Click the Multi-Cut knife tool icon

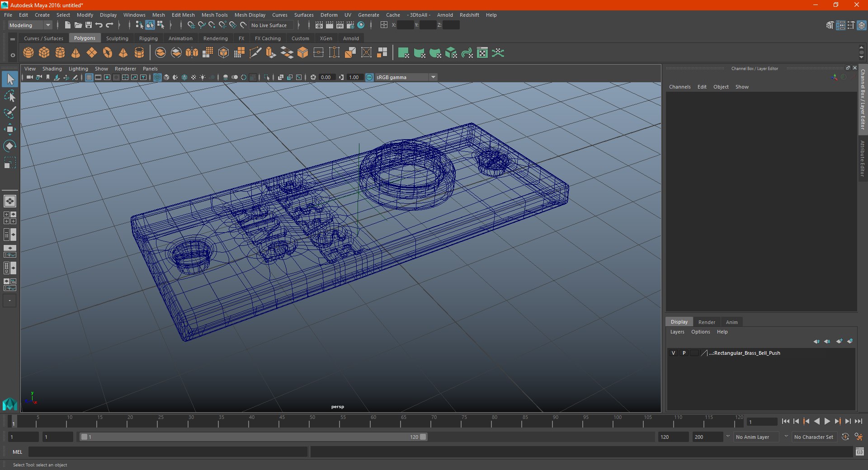pyautogui.click(x=255, y=53)
